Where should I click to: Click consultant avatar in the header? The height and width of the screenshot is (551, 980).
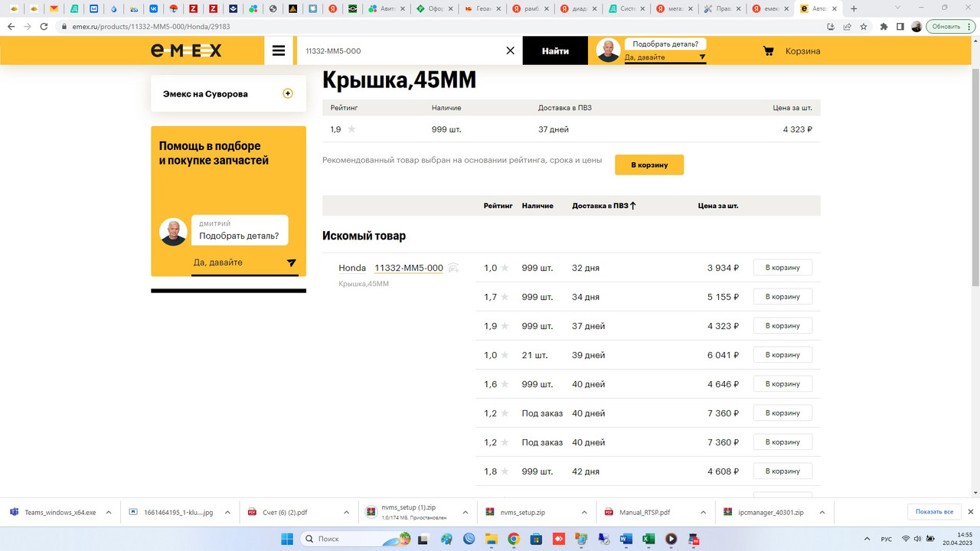(608, 51)
